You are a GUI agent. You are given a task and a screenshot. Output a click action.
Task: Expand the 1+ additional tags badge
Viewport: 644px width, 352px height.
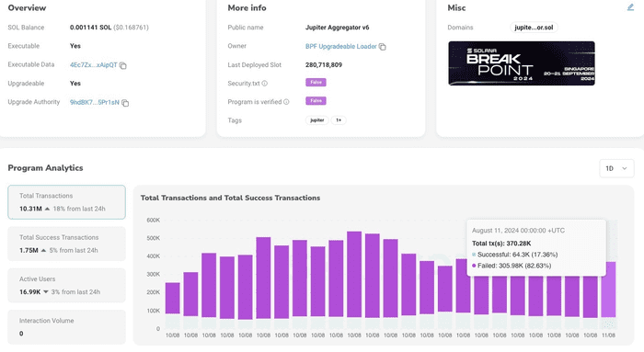point(339,120)
